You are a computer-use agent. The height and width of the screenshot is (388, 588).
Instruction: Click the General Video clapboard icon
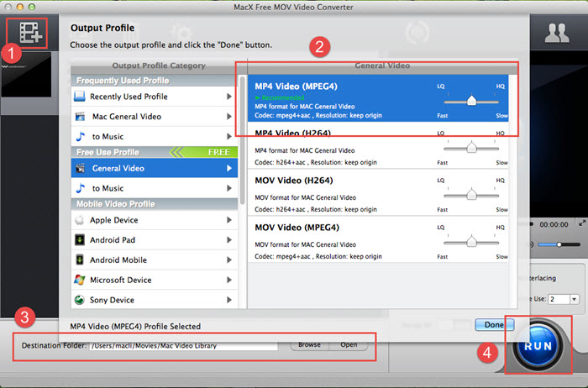(80, 168)
